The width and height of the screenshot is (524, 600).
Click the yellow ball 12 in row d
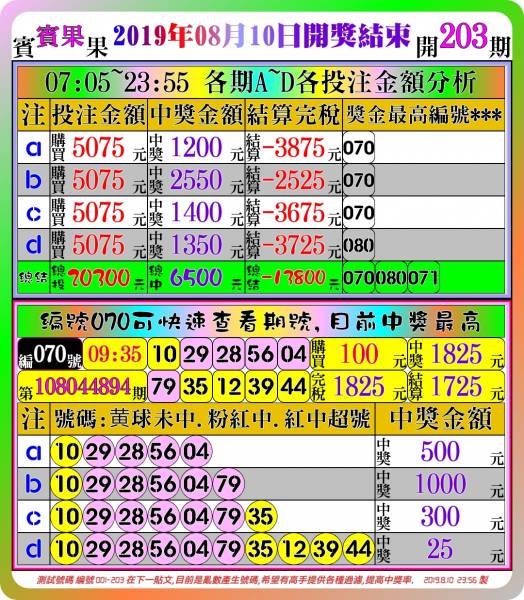point(294,549)
